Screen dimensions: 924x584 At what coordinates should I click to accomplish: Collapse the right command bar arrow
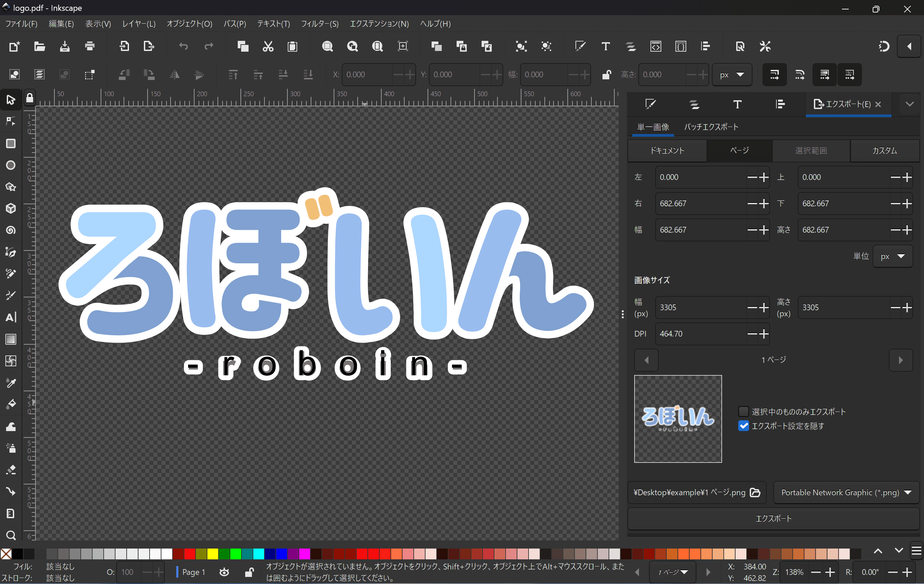pyautogui.click(x=909, y=46)
